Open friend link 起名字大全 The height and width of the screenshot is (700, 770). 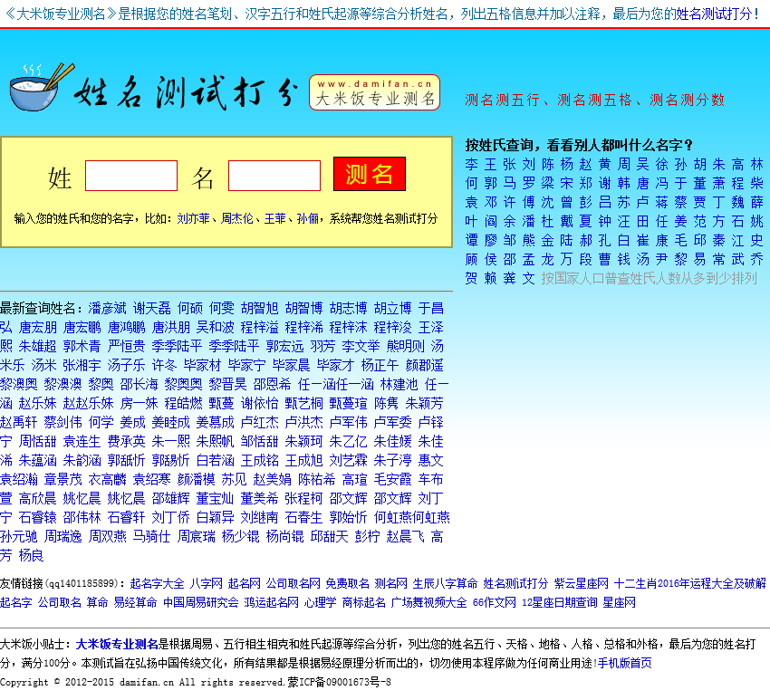[x=157, y=583]
